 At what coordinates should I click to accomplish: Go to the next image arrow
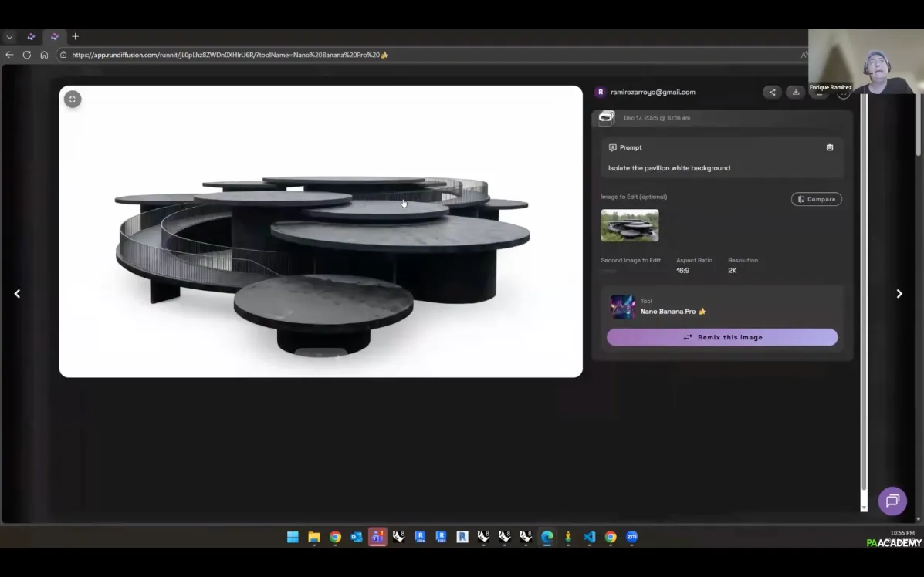point(899,294)
